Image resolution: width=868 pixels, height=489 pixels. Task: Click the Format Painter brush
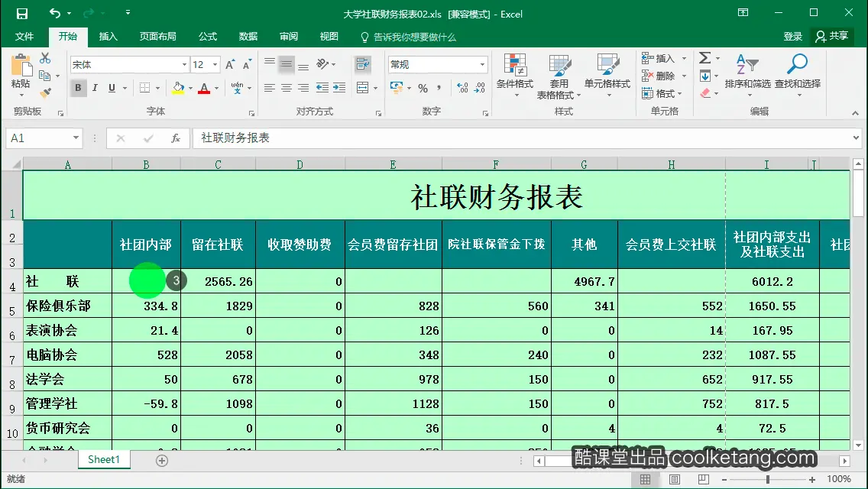coord(45,92)
